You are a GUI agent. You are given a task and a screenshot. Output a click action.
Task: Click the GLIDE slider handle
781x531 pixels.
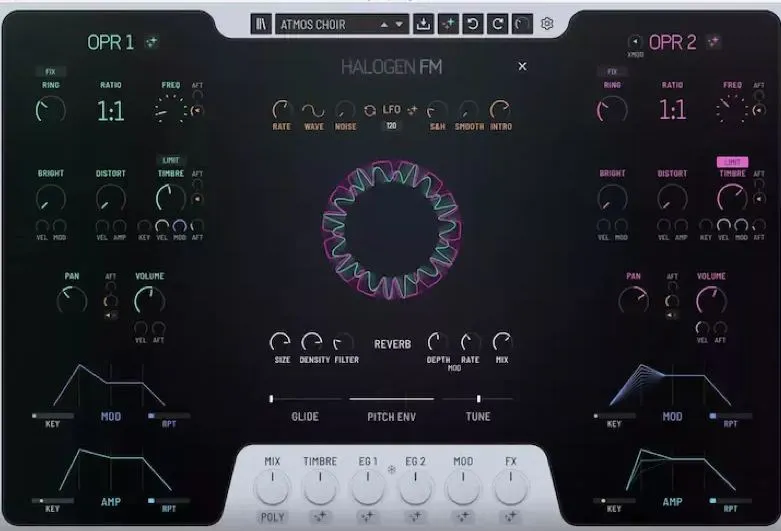click(x=271, y=398)
